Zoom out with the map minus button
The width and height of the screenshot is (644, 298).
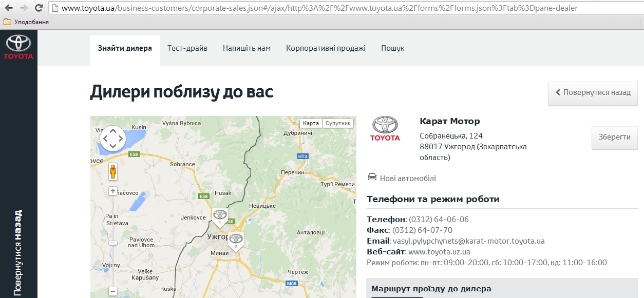tap(113, 291)
